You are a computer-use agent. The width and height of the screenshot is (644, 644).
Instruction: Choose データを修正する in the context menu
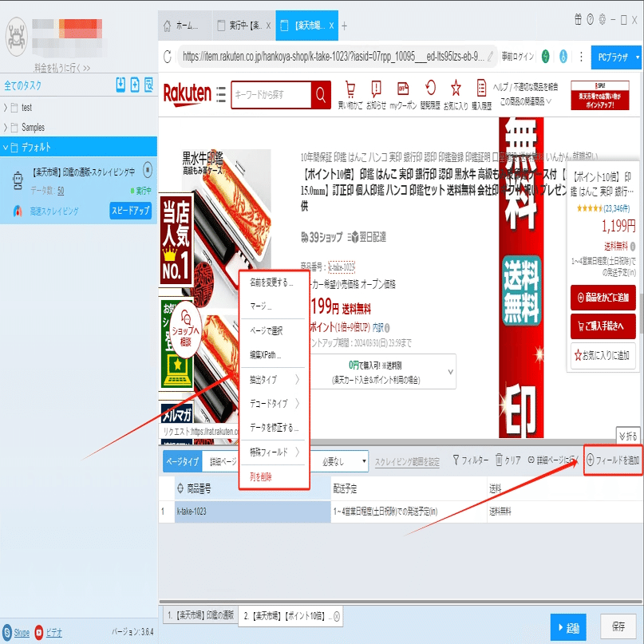275,428
